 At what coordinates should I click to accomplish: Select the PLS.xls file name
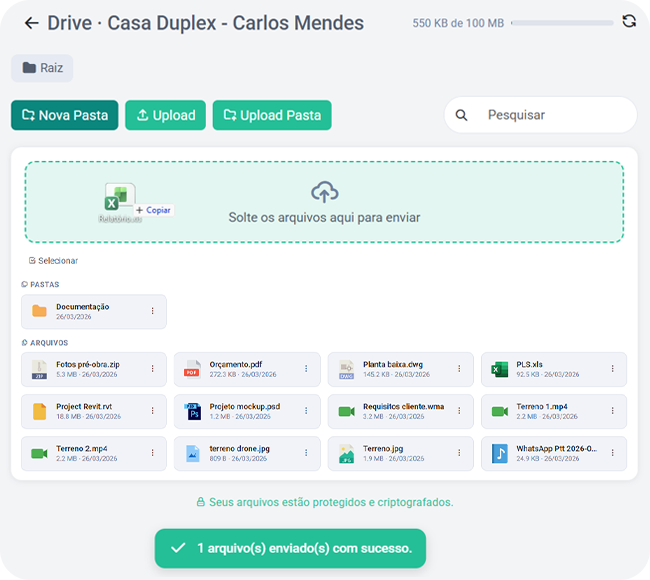[x=529, y=364]
